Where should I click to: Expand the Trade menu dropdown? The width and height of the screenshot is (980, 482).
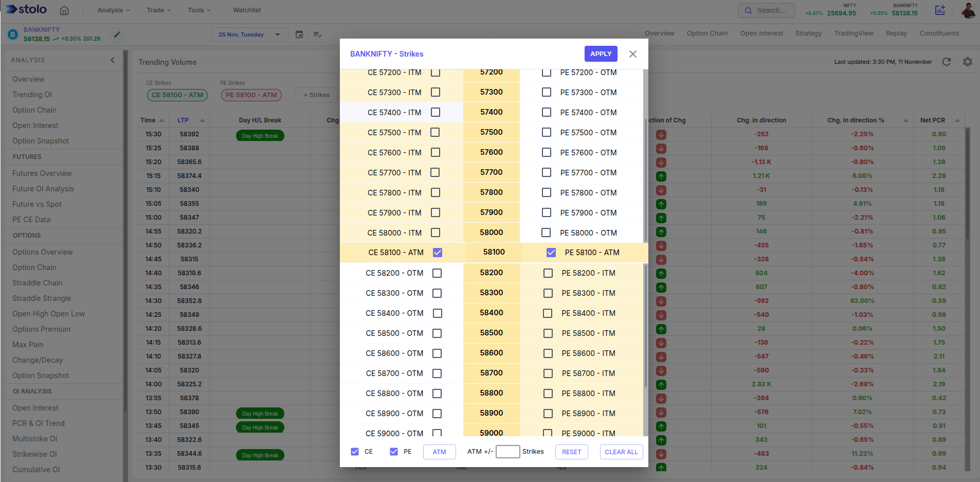click(159, 10)
